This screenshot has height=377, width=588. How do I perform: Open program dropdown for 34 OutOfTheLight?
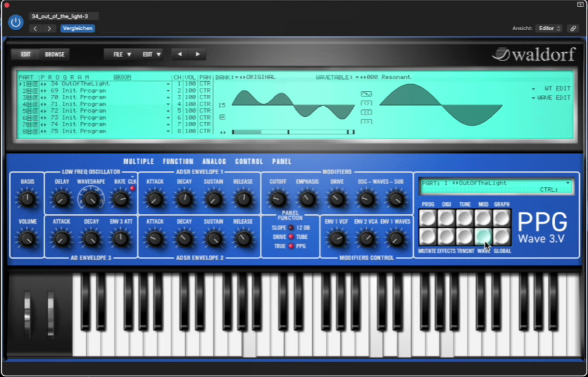click(169, 84)
